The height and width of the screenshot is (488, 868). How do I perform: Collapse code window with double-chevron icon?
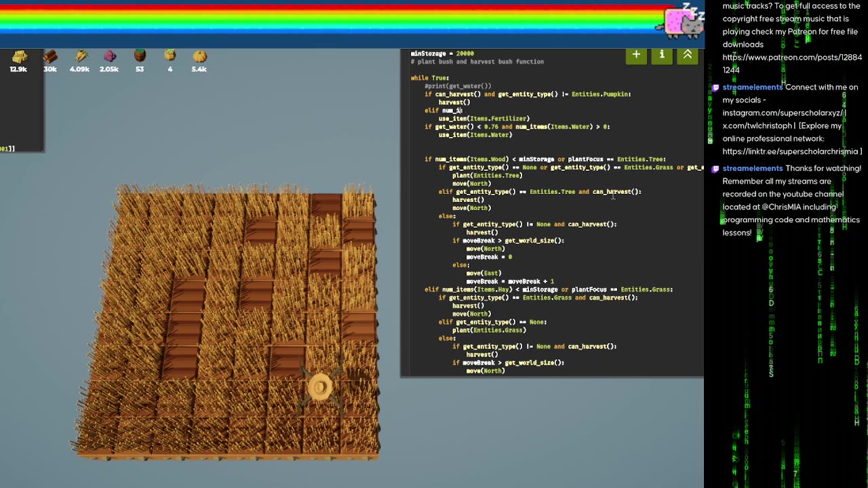[x=688, y=55]
